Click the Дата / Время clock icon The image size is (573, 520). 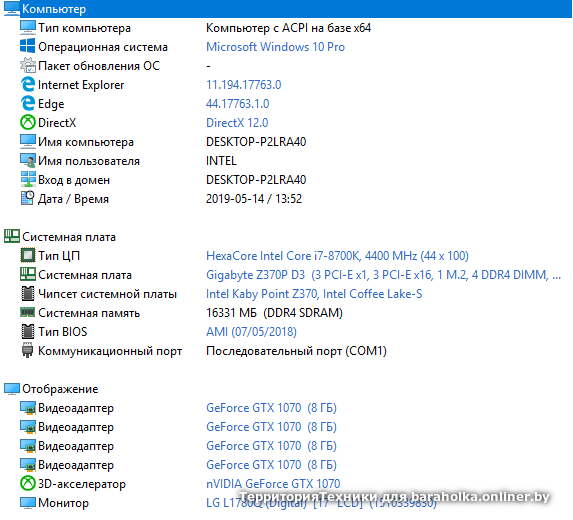click(x=28, y=198)
